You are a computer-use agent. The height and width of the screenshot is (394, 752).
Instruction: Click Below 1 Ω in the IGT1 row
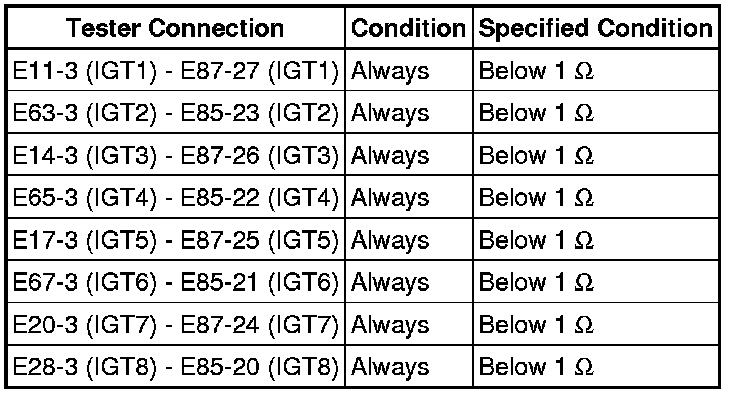point(536,71)
